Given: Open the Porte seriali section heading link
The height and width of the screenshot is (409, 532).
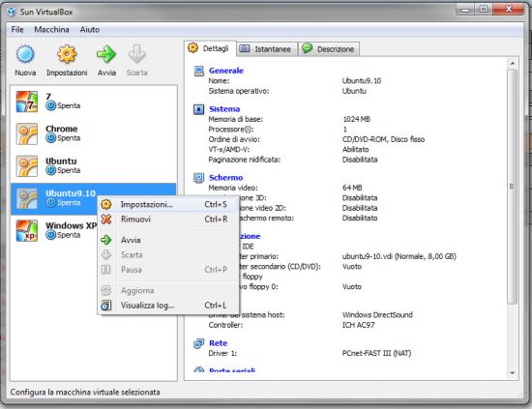Looking at the screenshot, I should tap(232, 370).
